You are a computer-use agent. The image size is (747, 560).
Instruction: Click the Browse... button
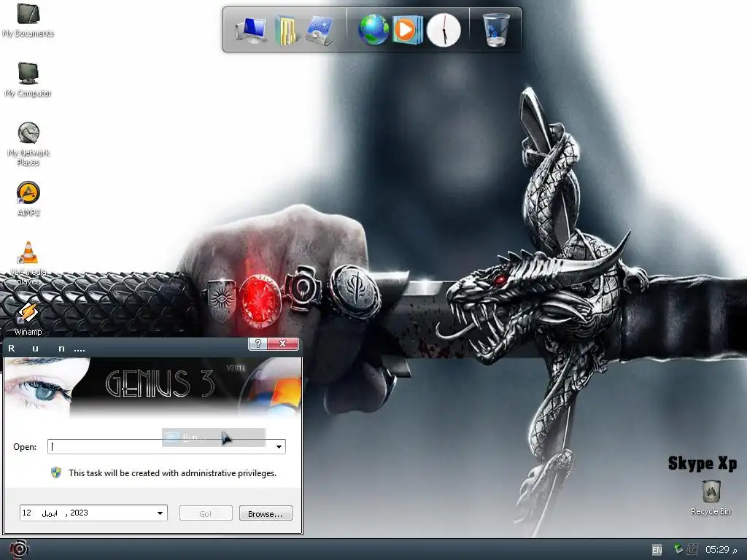[x=266, y=513]
